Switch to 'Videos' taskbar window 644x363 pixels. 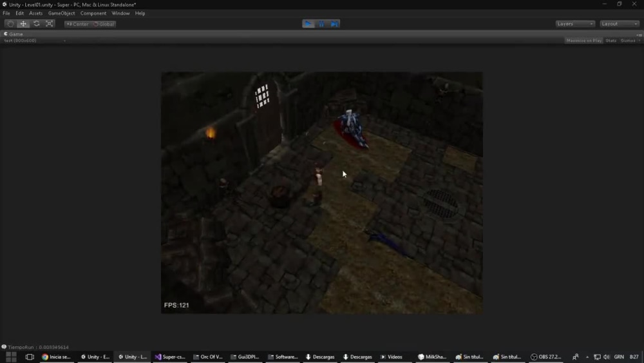[x=392, y=357]
